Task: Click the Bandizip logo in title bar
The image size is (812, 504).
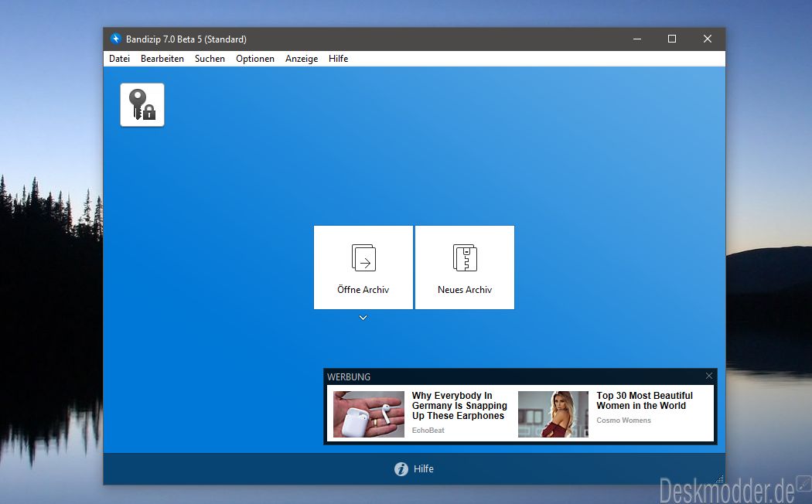Action: pos(116,39)
